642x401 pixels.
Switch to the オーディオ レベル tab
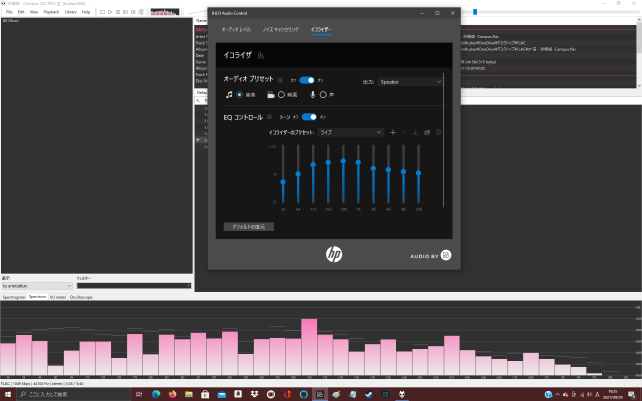236,29
